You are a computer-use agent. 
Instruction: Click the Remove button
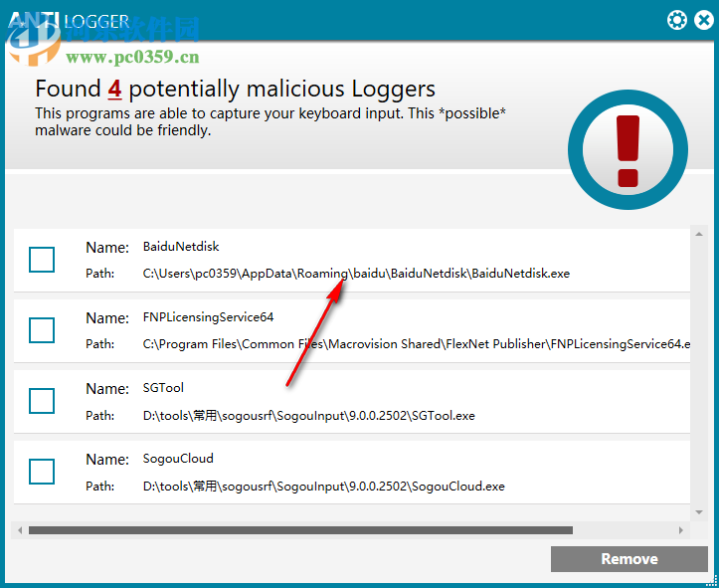click(x=629, y=558)
